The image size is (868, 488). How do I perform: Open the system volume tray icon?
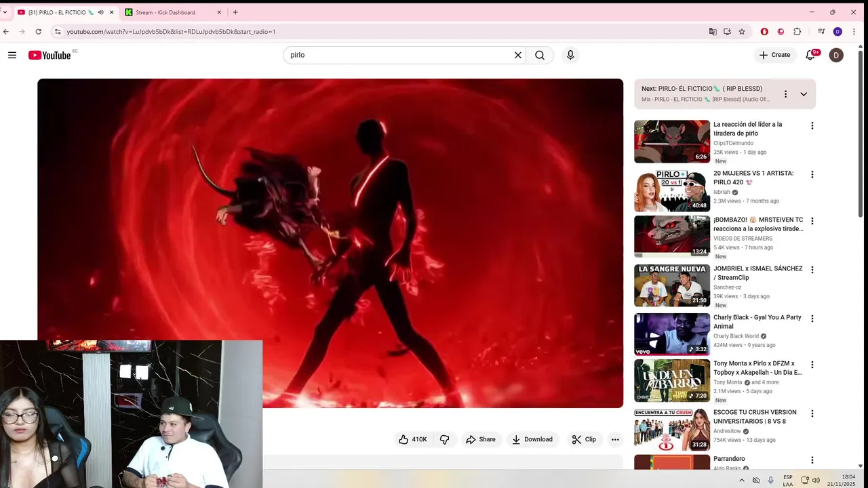pos(816,480)
